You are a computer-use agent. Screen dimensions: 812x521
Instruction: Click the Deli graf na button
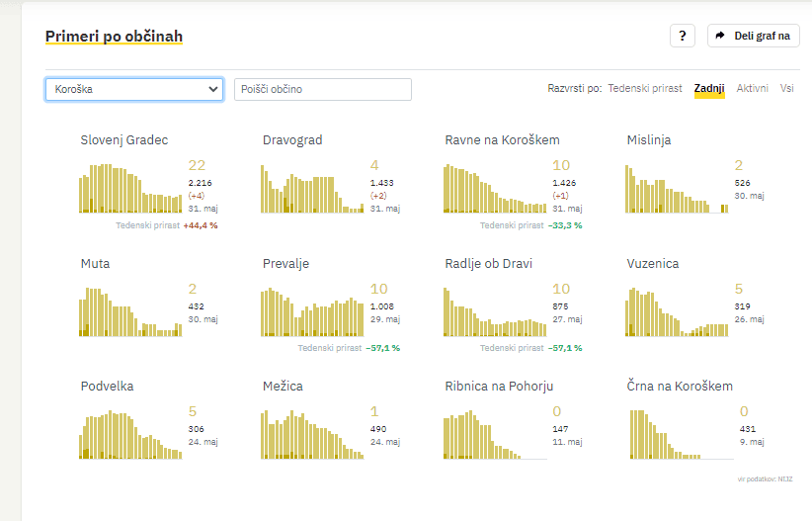[x=754, y=36]
